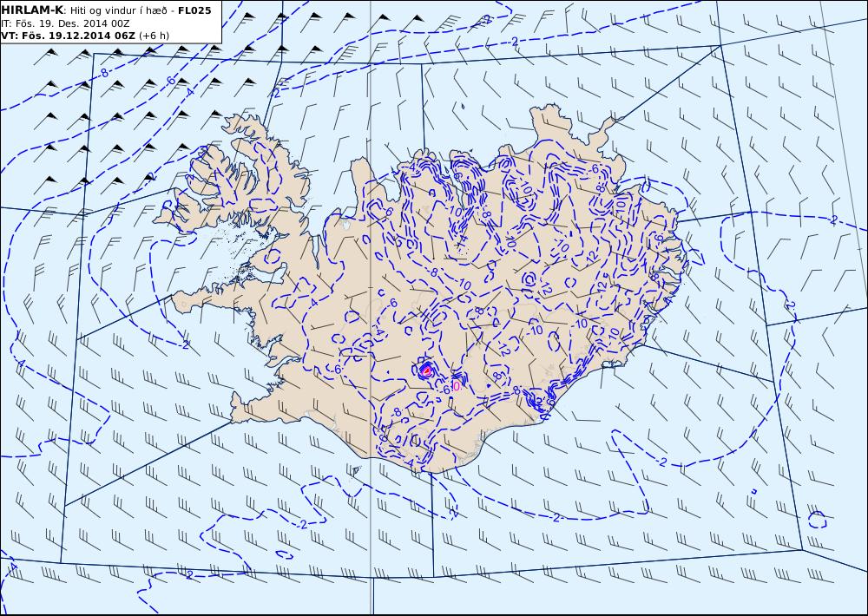The width and height of the screenshot is (868, 616).
Task: Click the pink '0' isotherm label
Action: (x=457, y=386)
